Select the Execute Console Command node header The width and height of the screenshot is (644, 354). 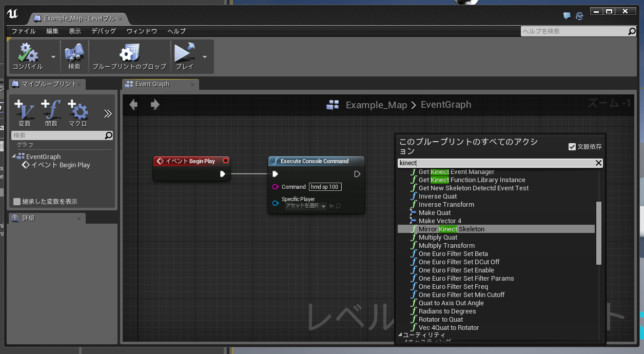coord(316,161)
